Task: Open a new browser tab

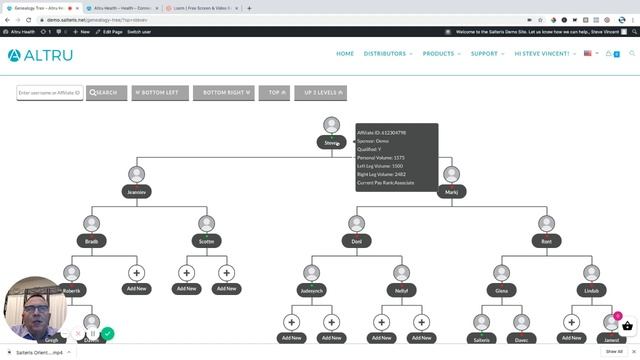Action: tap(249, 8)
